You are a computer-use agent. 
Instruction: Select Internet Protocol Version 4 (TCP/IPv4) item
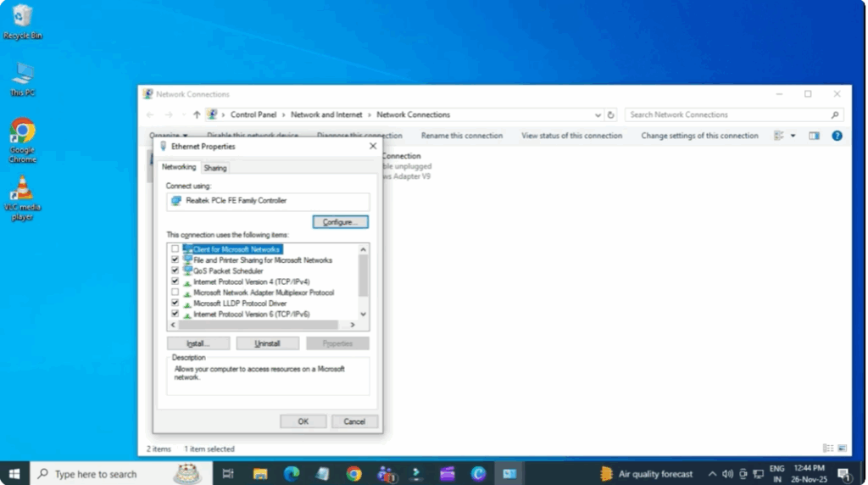[x=251, y=282]
